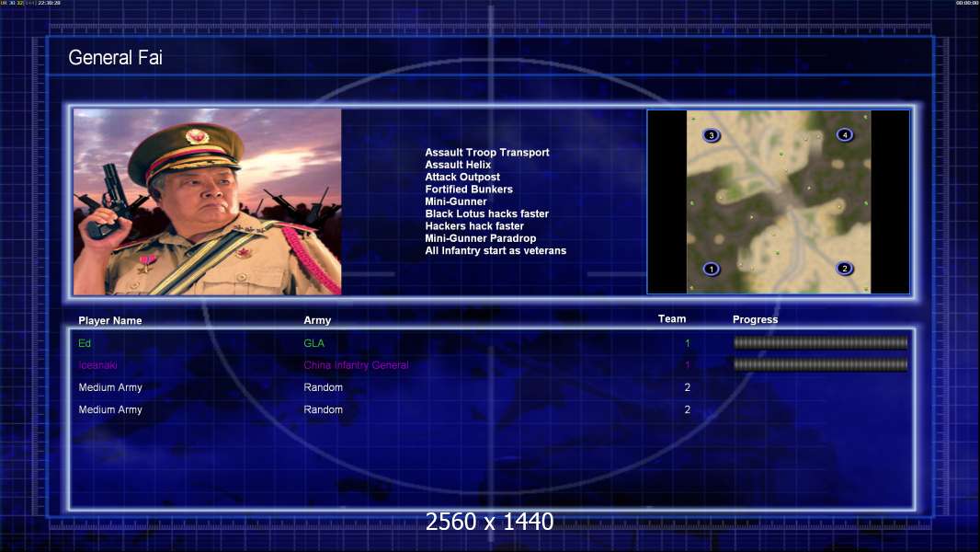
Task: Click Ed's team number
Action: [x=688, y=343]
